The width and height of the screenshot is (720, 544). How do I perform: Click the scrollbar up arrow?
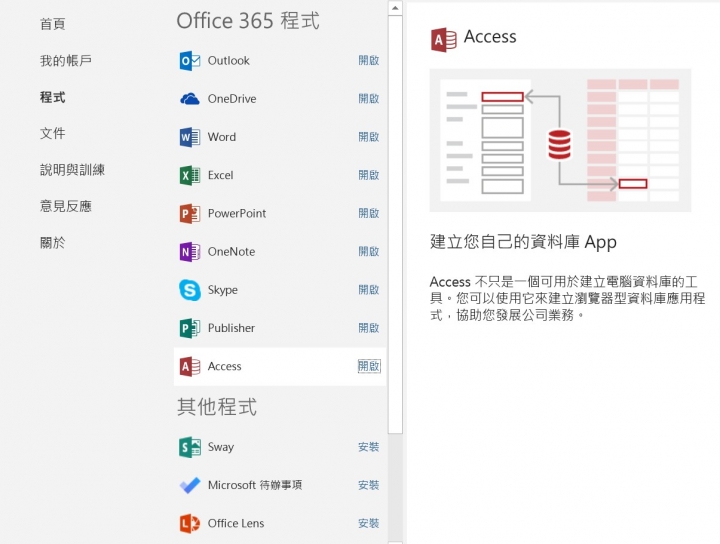pos(395,8)
